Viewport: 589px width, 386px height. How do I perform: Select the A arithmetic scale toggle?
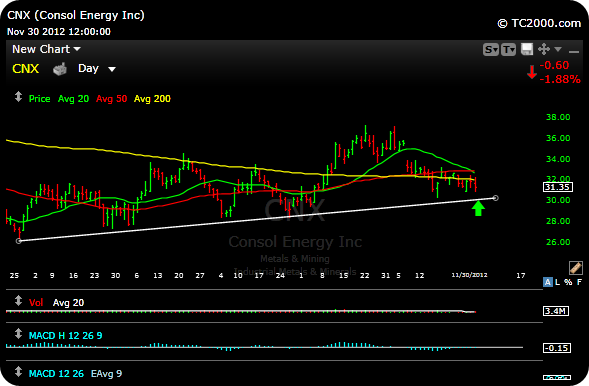(x=548, y=282)
